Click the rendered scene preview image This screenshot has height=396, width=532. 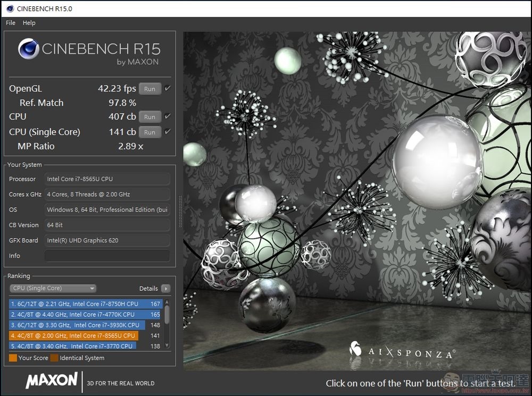pos(357,201)
